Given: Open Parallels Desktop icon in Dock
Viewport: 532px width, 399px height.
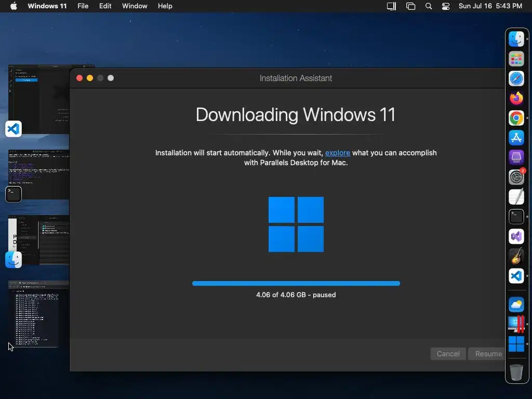Looking at the screenshot, I should point(516,324).
